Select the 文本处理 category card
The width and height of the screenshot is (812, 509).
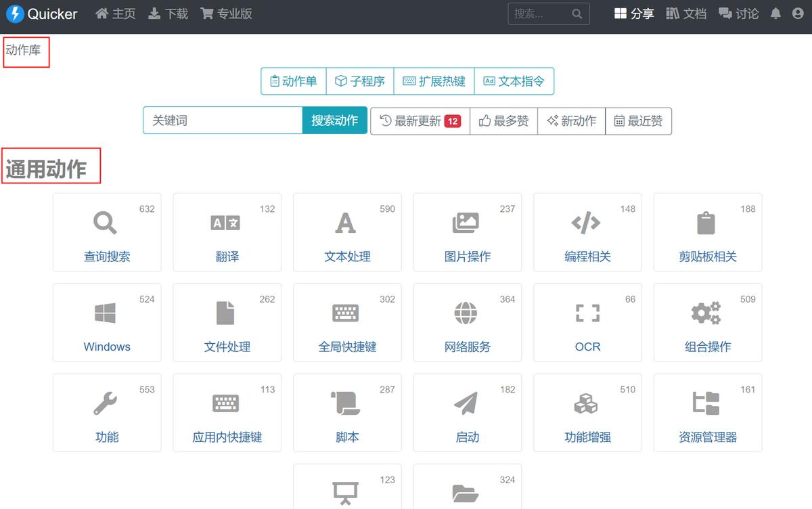pos(346,232)
